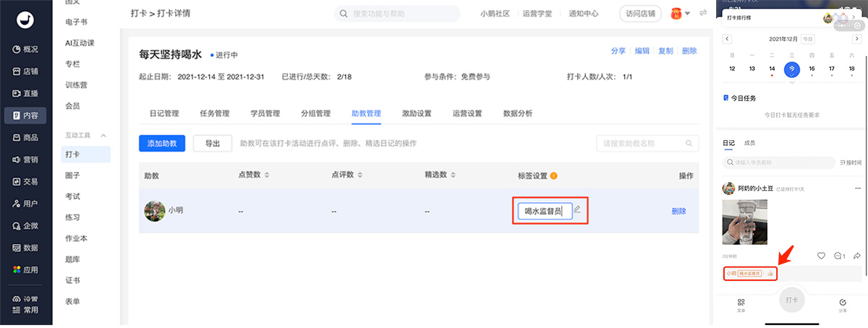Click the pencil edit icon beside 喝水监督员
868x328 pixels.
tap(577, 210)
